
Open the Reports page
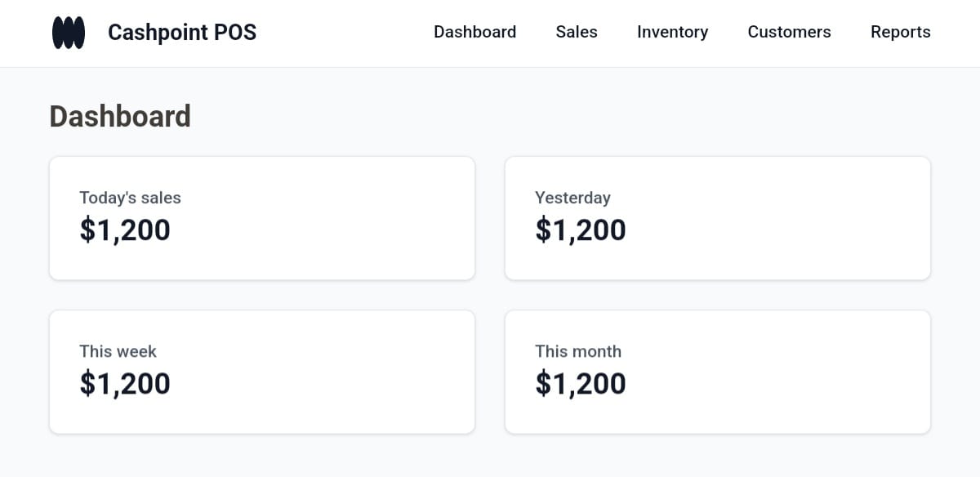pos(900,32)
